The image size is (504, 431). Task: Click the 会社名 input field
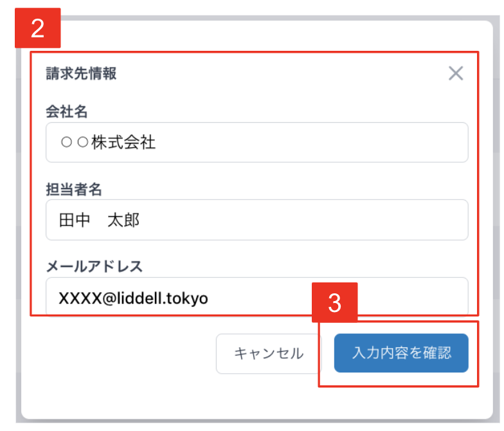(x=257, y=142)
